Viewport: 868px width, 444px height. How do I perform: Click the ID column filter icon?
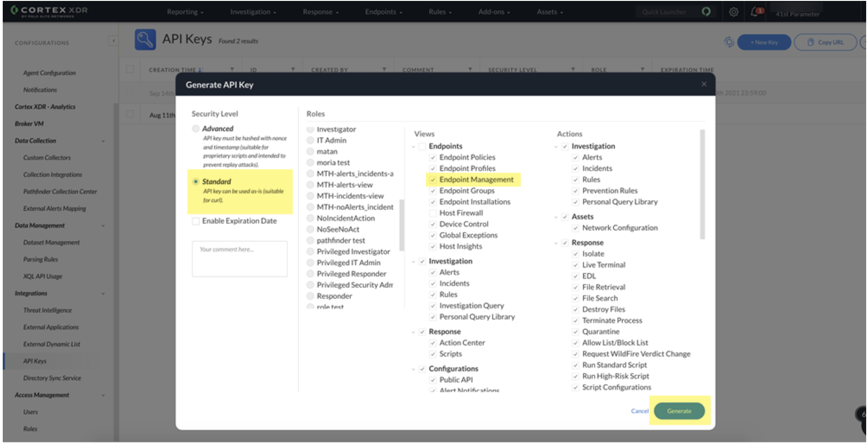pos(293,69)
